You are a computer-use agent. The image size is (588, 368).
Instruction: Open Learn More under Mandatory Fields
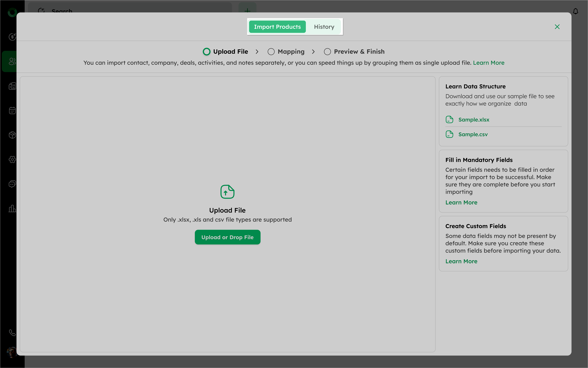click(x=461, y=202)
